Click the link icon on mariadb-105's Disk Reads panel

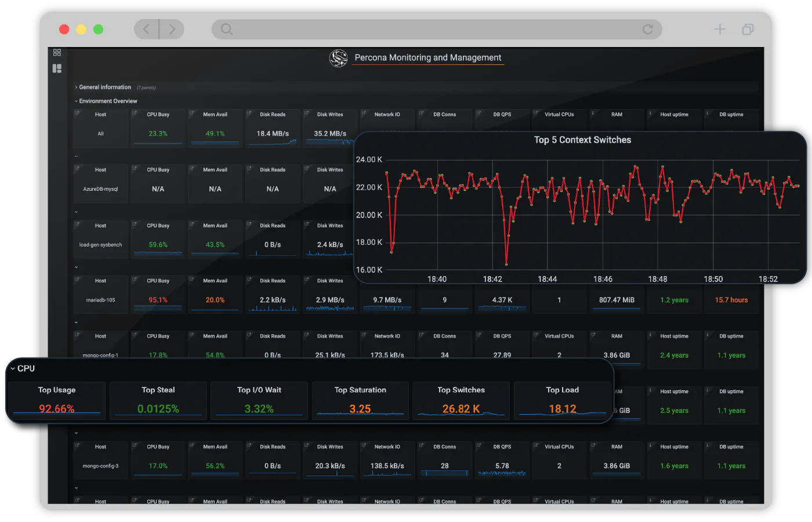point(249,280)
